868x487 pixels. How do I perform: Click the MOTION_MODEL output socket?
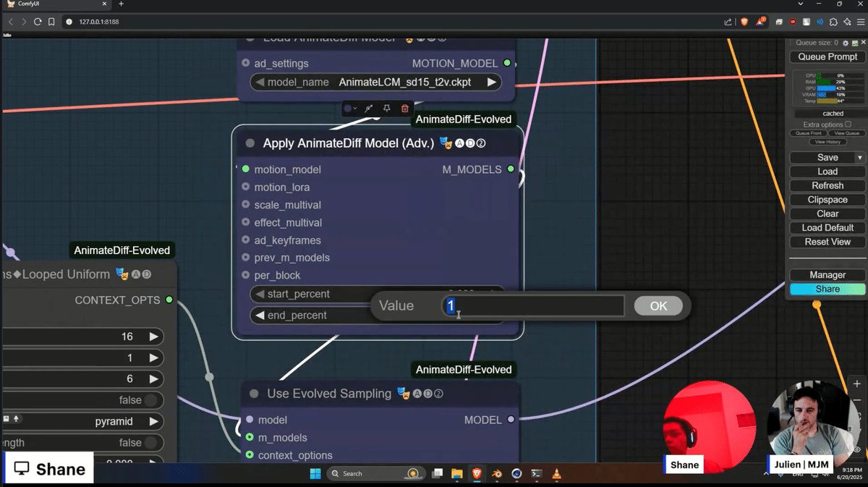507,63
